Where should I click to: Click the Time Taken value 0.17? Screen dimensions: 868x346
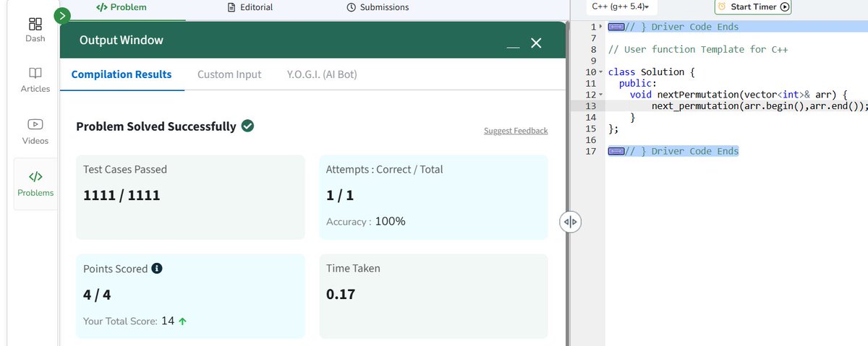(341, 294)
